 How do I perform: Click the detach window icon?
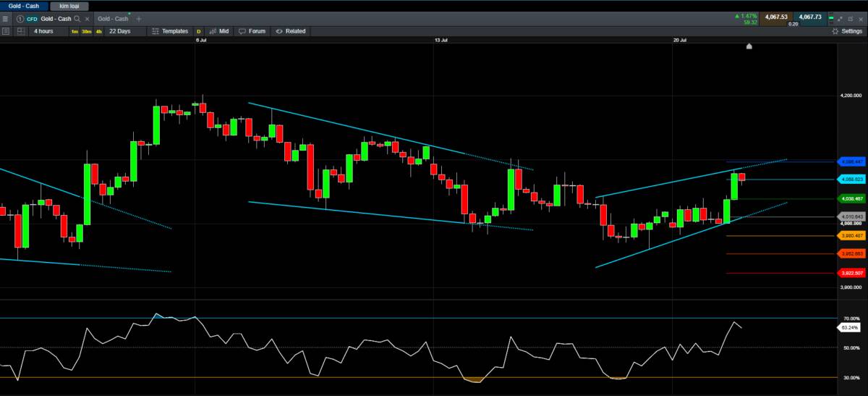841,18
